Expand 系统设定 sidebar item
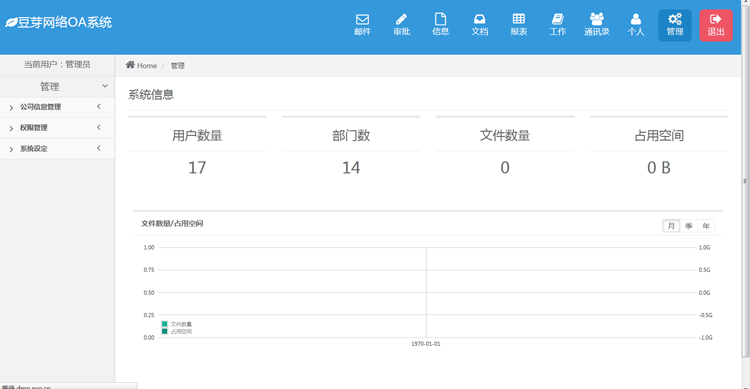This screenshot has width=750, height=389. point(57,149)
